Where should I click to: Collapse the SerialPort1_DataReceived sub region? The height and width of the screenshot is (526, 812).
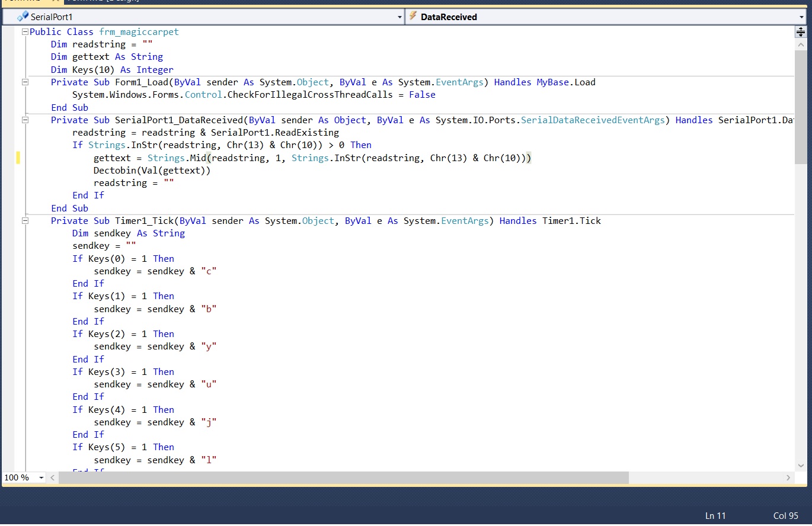click(24, 120)
